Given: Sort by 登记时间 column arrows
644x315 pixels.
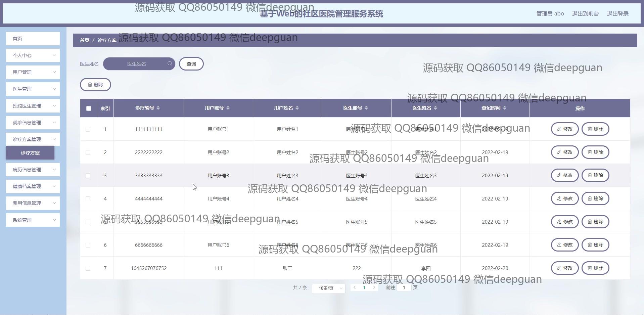Looking at the screenshot, I should (x=505, y=108).
